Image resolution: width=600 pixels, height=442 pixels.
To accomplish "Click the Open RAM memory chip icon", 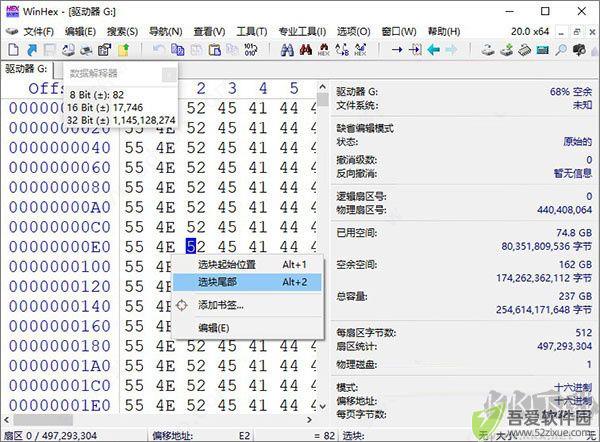I will click(x=525, y=50).
